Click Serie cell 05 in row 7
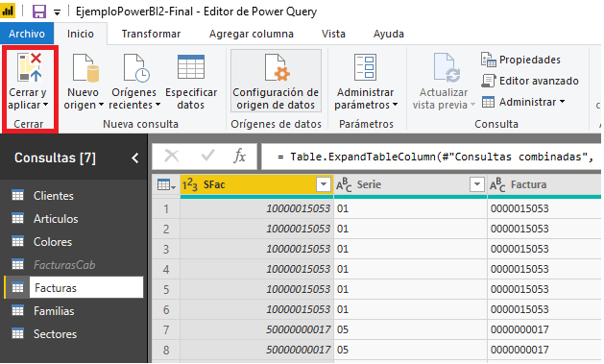 tap(410, 329)
